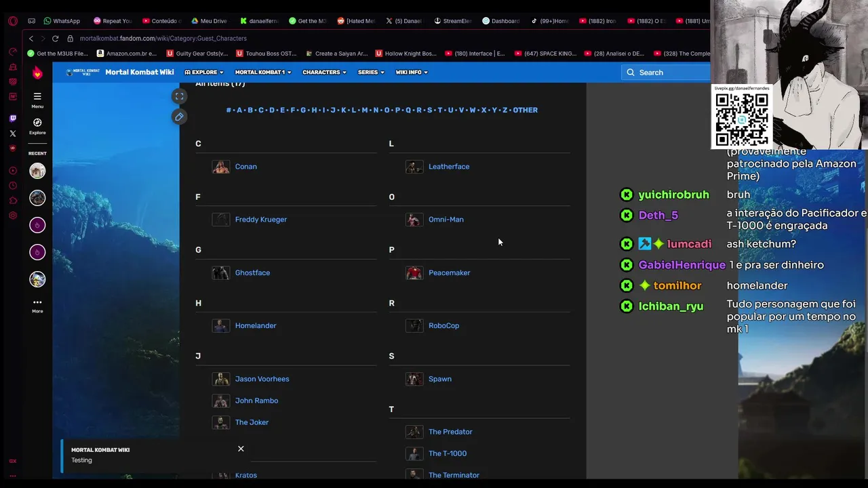Viewport: 868px width, 488px height.
Task: Click the fullscreen expand icon on page
Action: (179, 96)
